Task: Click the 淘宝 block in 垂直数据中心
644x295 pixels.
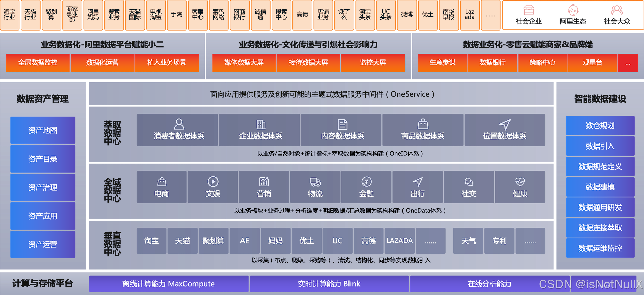Action: 152,241
